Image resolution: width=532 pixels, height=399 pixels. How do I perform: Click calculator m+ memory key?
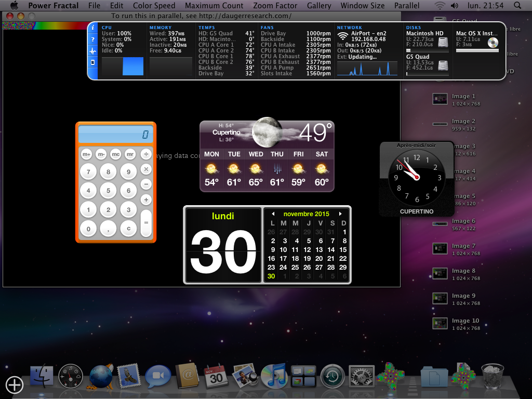coord(87,154)
